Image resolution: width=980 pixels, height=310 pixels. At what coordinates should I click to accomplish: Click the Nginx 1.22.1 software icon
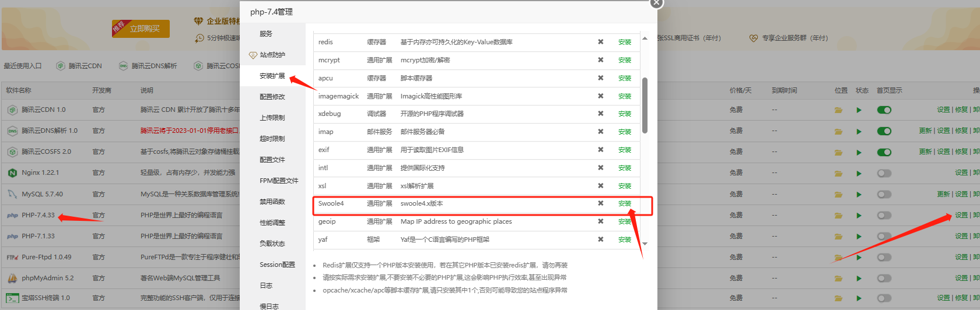(x=12, y=173)
